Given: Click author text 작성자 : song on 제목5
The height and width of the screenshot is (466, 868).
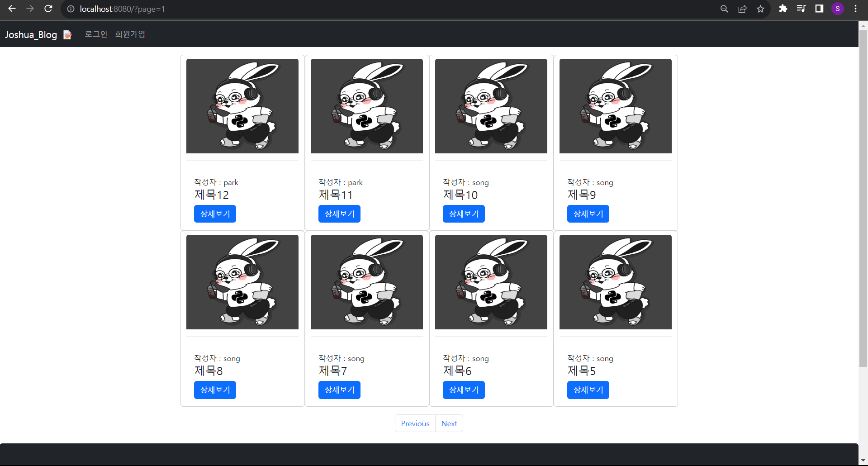Looking at the screenshot, I should coord(590,358).
